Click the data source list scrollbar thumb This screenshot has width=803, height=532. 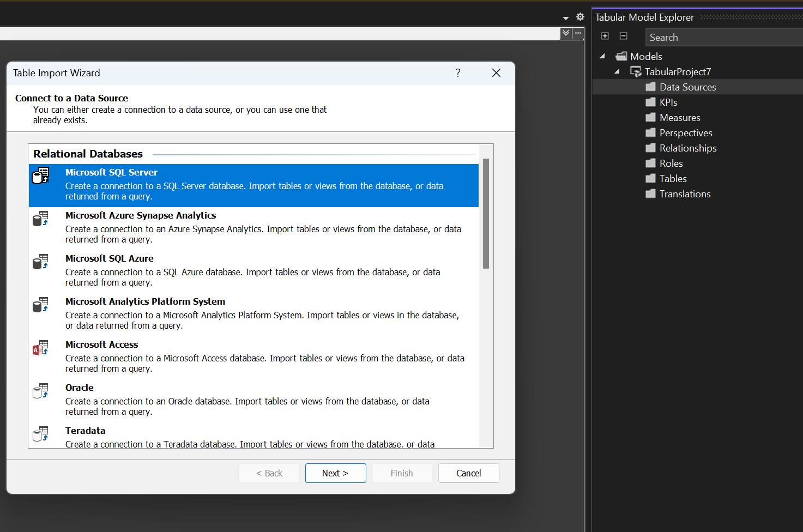pos(486,214)
